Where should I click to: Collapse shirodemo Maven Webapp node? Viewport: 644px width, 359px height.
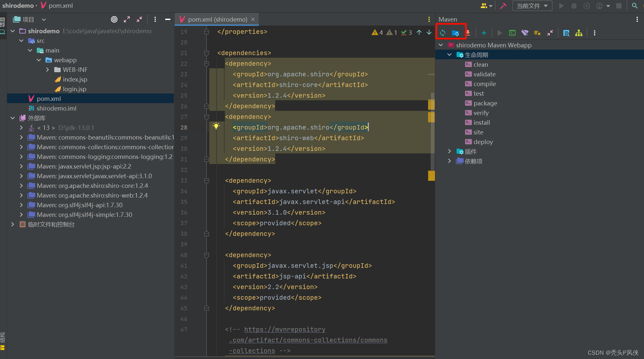click(441, 45)
